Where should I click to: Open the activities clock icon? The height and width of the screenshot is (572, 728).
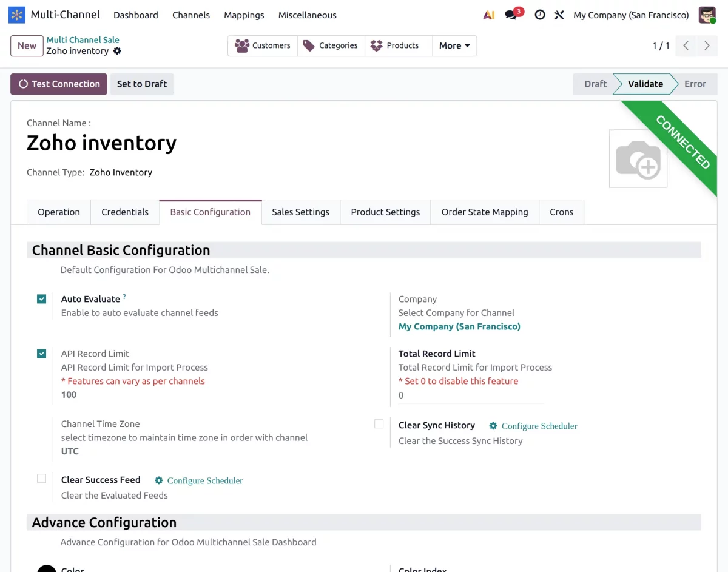(x=539, y=15)
